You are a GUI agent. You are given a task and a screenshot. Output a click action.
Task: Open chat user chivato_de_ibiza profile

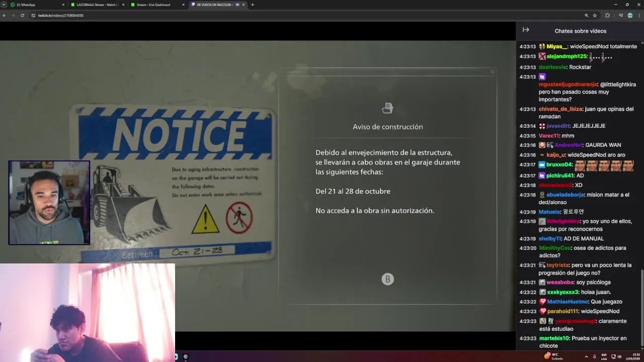(x=561, y=109)
